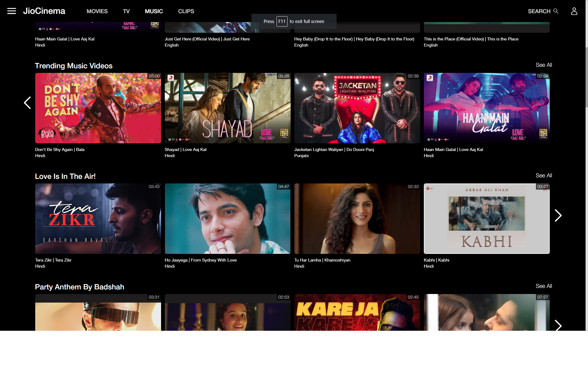Play the Shayad video thumbnail

pyautogui.click(x=228, y=108)
